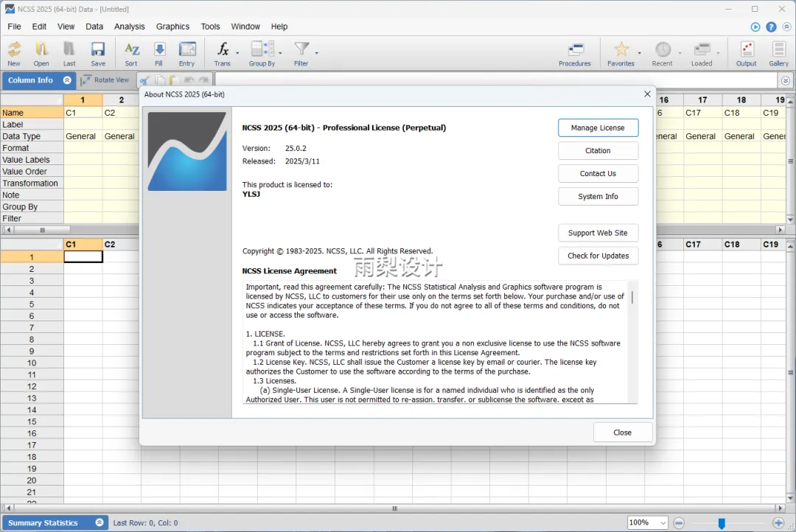796x532 pixels.
Task: Click the Fill toolbar icon
Action: pos(159,53)
